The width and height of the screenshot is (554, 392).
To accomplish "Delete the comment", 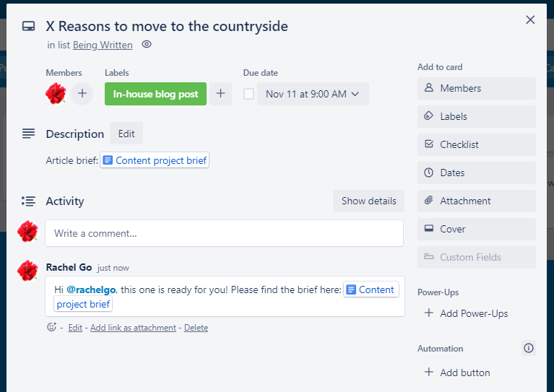I will (x=196, y=328).
